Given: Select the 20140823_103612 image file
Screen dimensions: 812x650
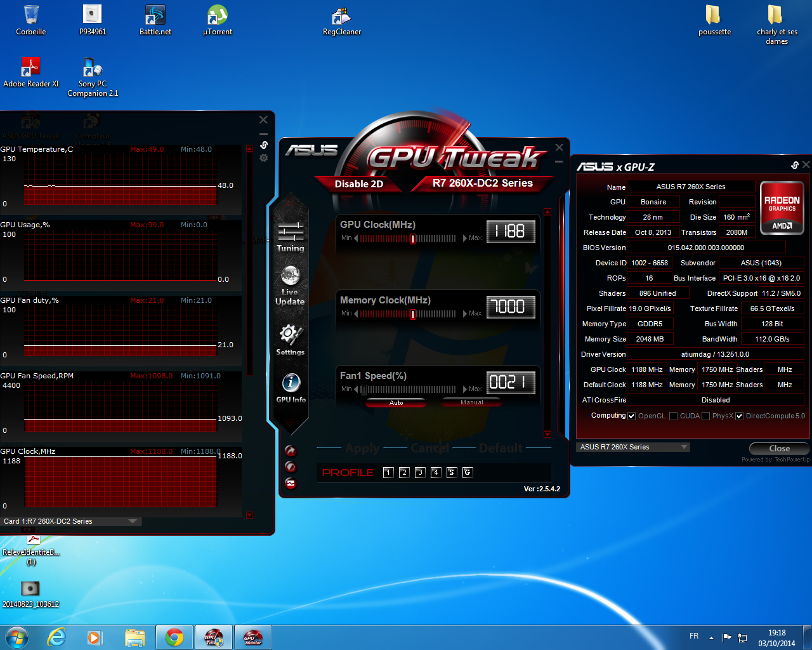Looking at the screenshot, I should pos(30,594).
